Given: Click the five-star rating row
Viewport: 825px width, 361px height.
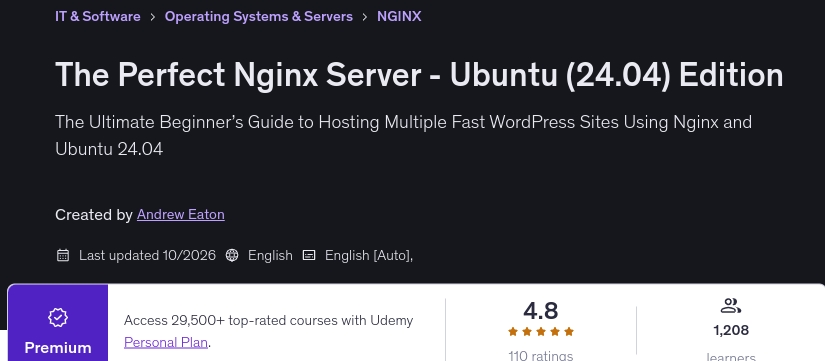Looking at the screenshot, I should tap(541, 332).
